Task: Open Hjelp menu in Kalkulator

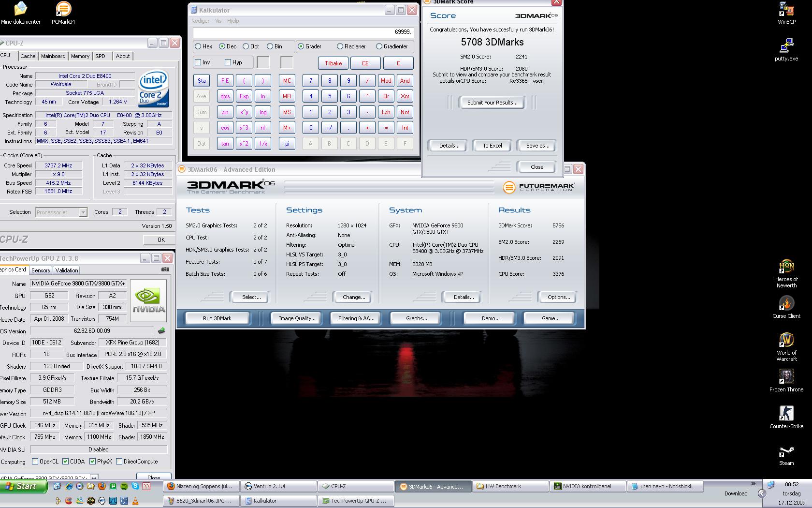Action: click(233, 21)
